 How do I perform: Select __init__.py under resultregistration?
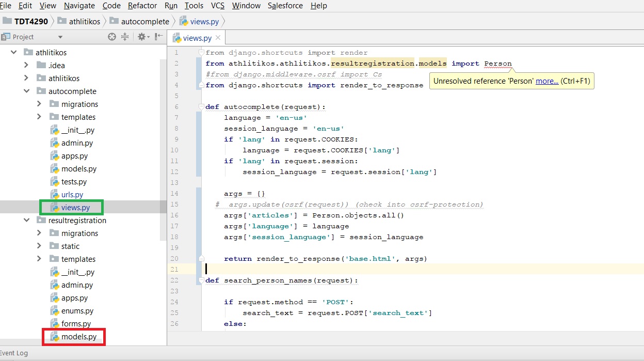tap(72, 272)
